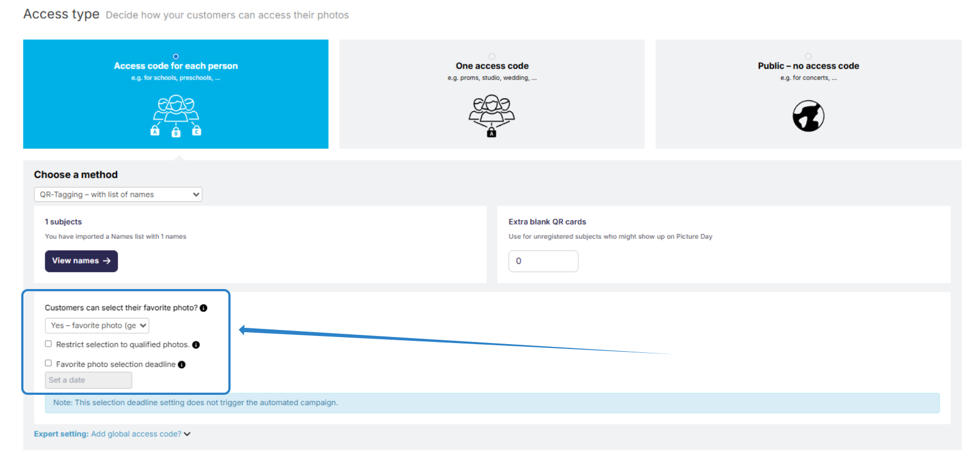Click 'You have imported a Names list' text
This screenshot has height=457, width=980.
coord(116,237)
